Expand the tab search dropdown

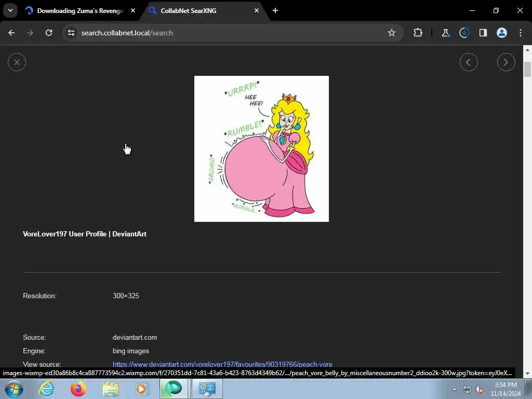(10, 10)
